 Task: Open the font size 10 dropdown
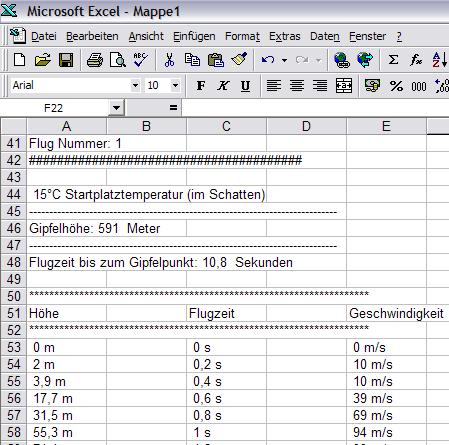175,86
